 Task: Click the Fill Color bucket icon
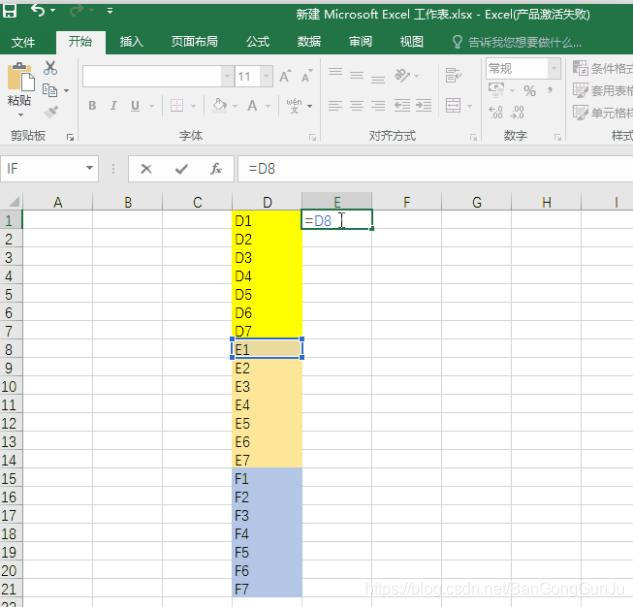(220, 105)
